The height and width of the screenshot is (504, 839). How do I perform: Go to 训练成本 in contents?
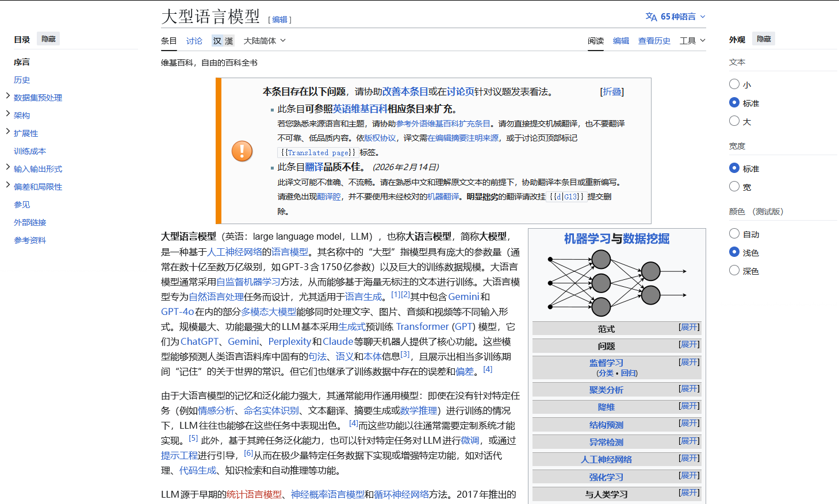tap(30, 151)
